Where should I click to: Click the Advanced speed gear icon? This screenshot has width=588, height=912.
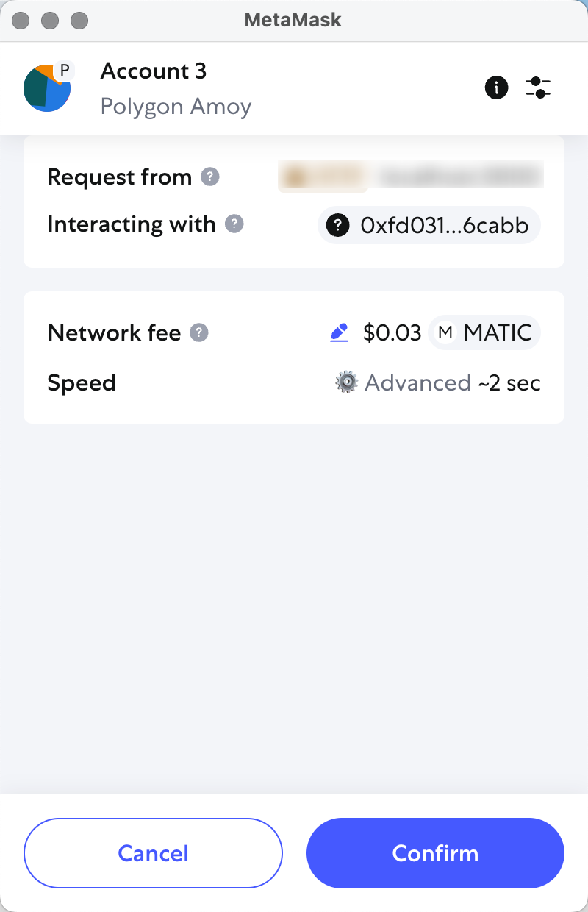346,383
